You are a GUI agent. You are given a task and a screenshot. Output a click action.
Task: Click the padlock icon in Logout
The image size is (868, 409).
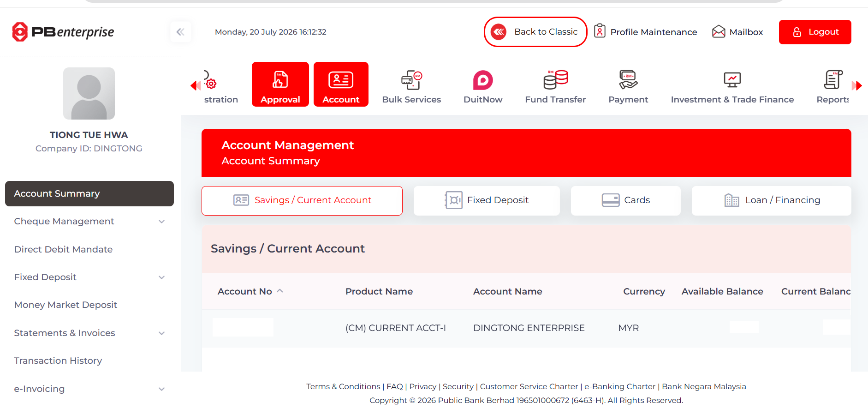(797, 32)
